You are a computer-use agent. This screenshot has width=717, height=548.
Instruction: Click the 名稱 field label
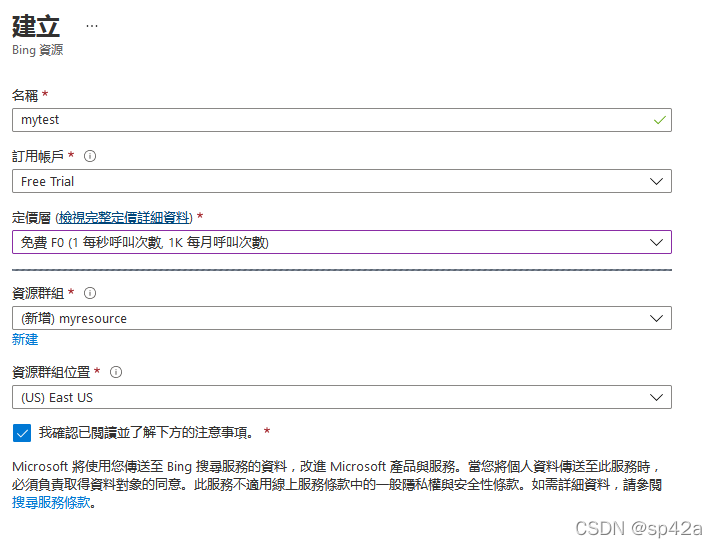tap(25, 96)
